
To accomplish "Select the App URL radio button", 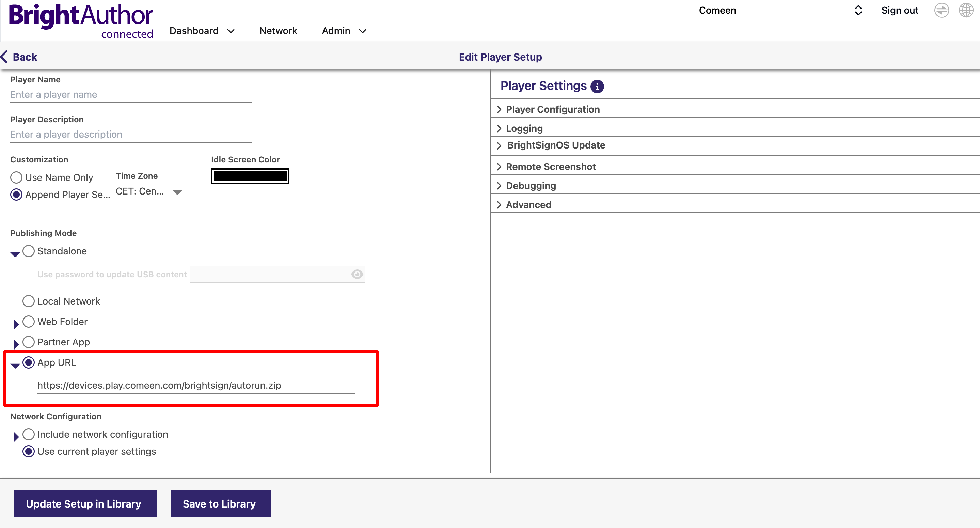I will tap(29, 362).
